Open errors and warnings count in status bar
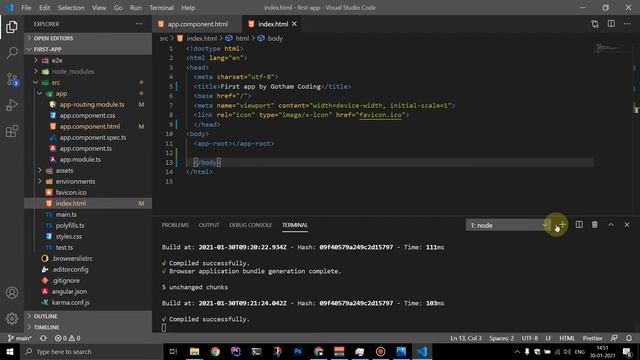The image size is (640, 360). pos(67,338)
